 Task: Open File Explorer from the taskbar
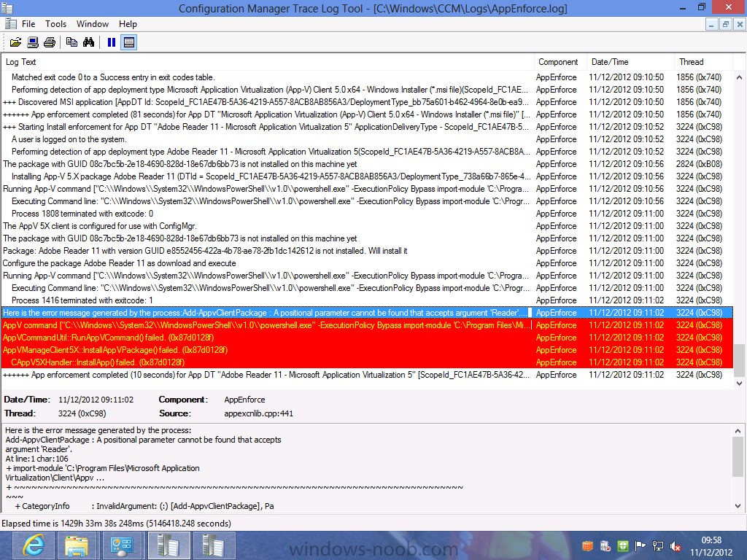pyautogui.click(x=77, y=545)
